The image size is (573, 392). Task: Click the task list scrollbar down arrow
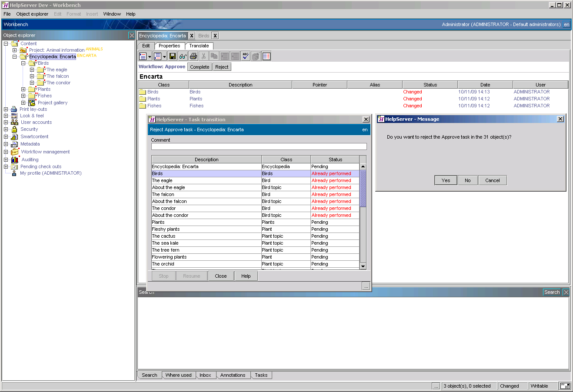coord(363,266)
